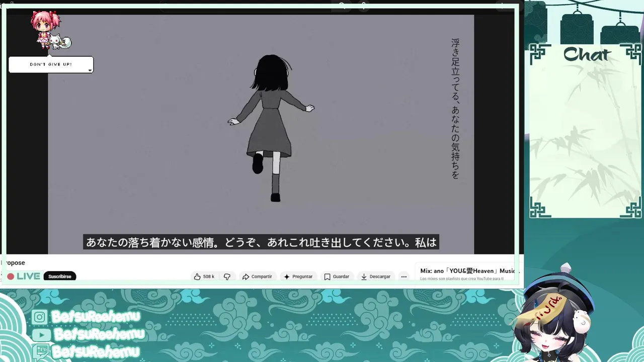Open the Compartir share button
This screenshot has height=362, width=644.
[257, 277]
